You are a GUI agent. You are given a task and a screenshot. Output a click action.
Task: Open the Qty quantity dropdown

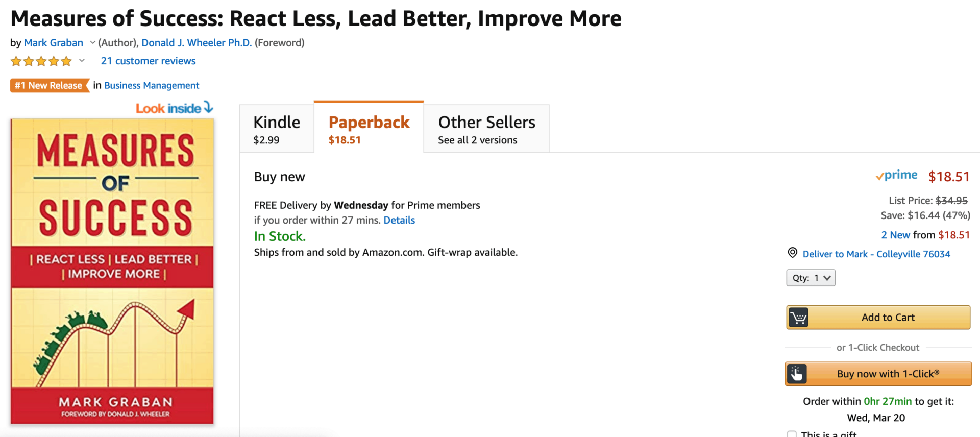pyautogui.click(x=811, y=278)
